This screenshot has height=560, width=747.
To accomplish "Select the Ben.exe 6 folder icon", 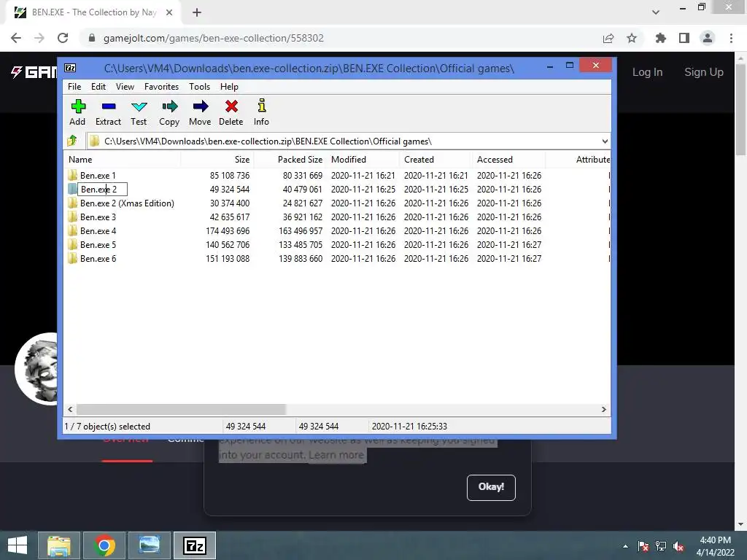I will [72, 258].
